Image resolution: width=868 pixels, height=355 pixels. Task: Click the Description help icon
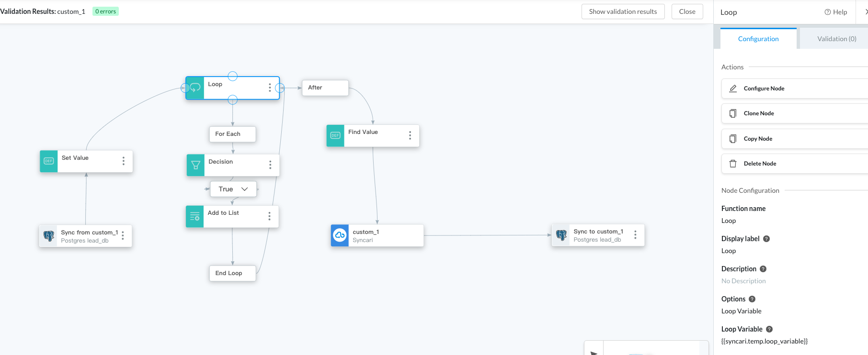tap(763, 269)
